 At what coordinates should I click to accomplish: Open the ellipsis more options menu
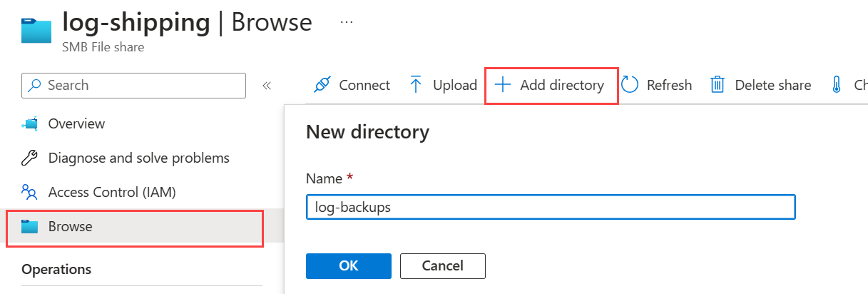pyautogui.click(x=347, y=22)
